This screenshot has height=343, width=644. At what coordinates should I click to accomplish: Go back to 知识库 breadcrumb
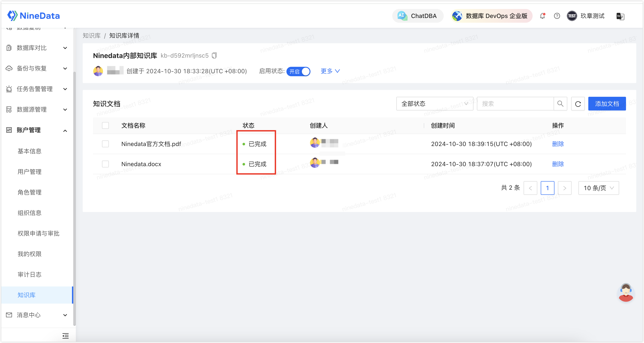tap(91, 36)
